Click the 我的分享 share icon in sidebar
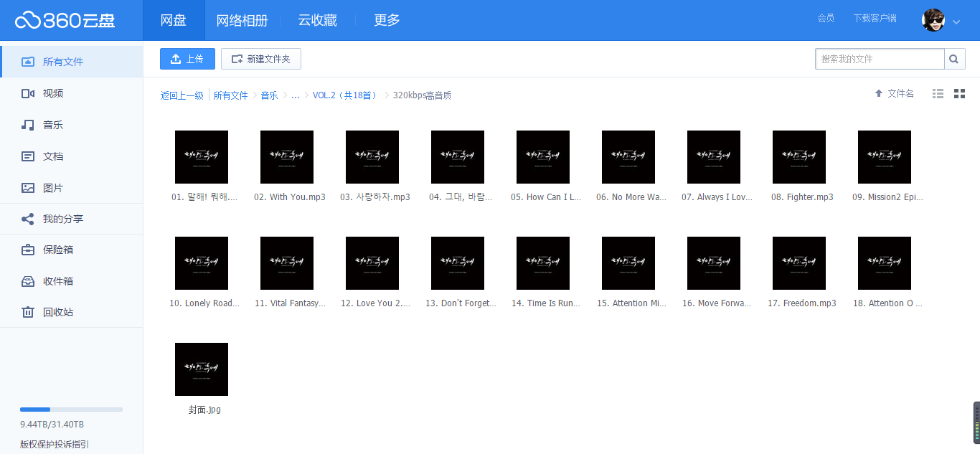 (x=28, y=219)
